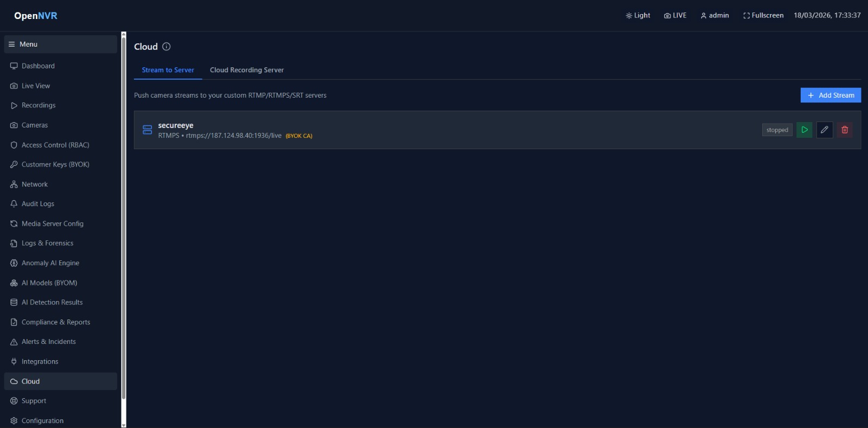Viewport: 868px width, 428px height.
Task: Go to the OpenNVR home logo
Action: click(x=36, y=16)
